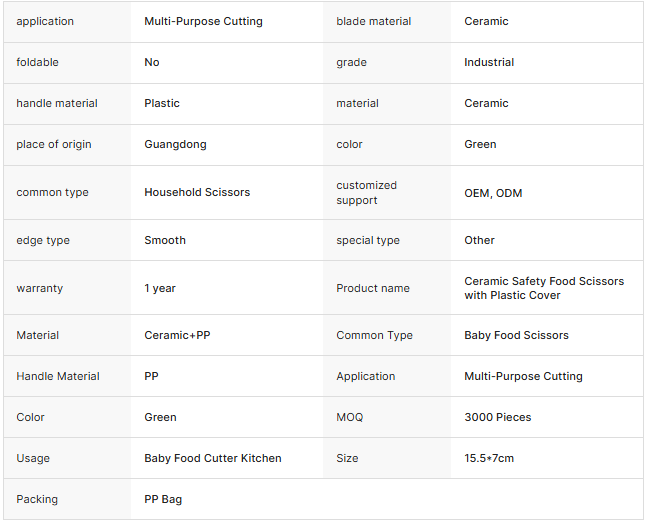Click the 'PP Bag' packing value

tap(163, 499)
